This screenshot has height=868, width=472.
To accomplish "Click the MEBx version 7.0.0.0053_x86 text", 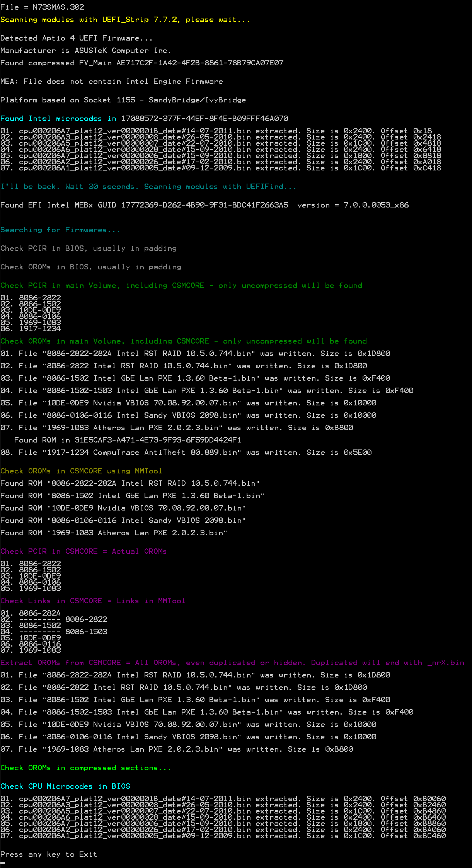I will click(x=376, y=205).
